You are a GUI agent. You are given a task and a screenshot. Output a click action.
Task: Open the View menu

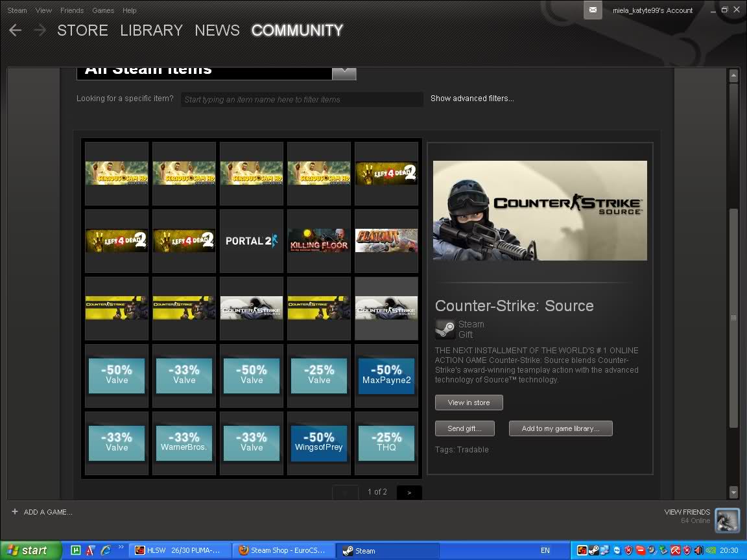pos(43,10)
